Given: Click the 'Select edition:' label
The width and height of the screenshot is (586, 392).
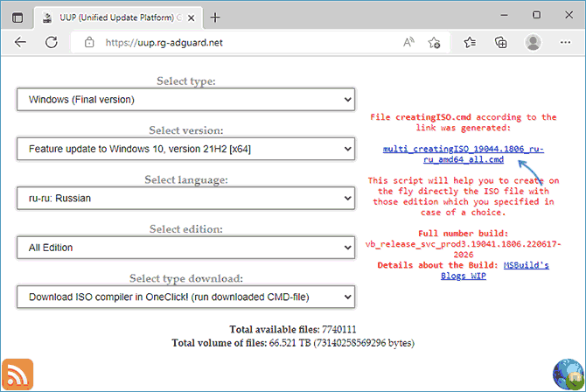Looking at the screenshot, I should (x=185, y=229).
